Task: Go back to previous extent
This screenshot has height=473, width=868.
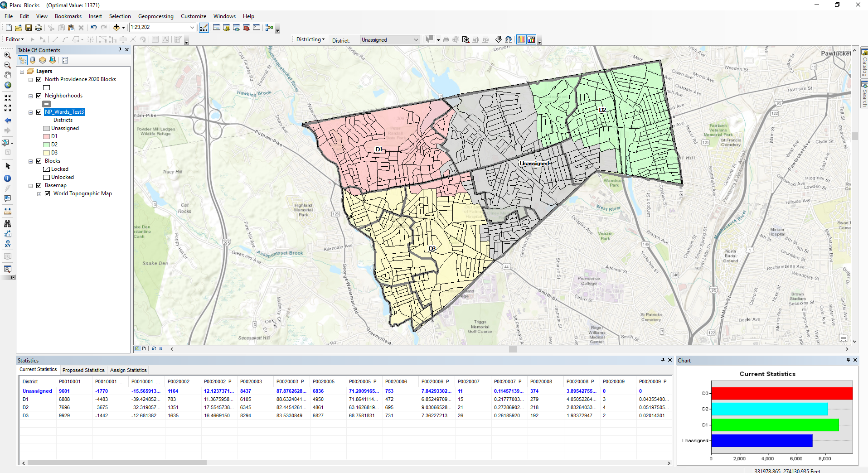Action: (x=8, y=121)
